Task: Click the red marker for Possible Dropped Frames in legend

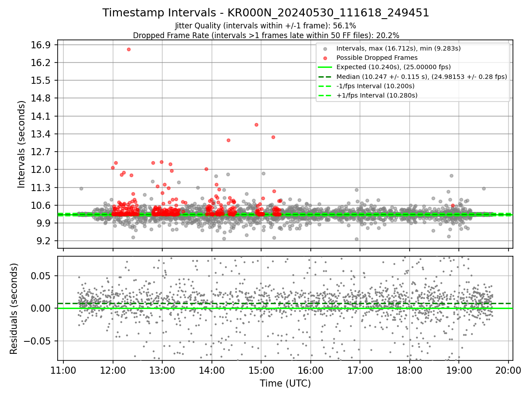Action: point(325,58)
